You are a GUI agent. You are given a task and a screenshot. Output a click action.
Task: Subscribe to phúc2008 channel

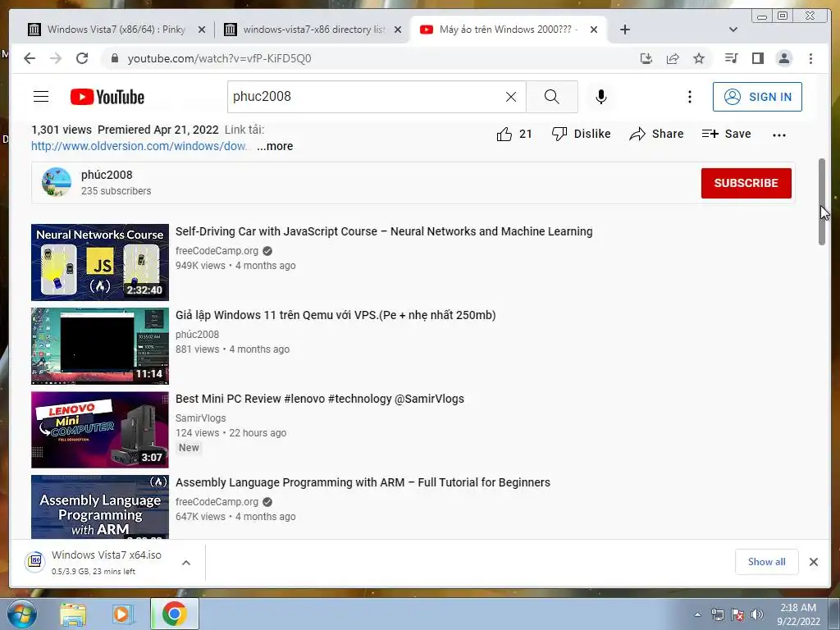746,183
